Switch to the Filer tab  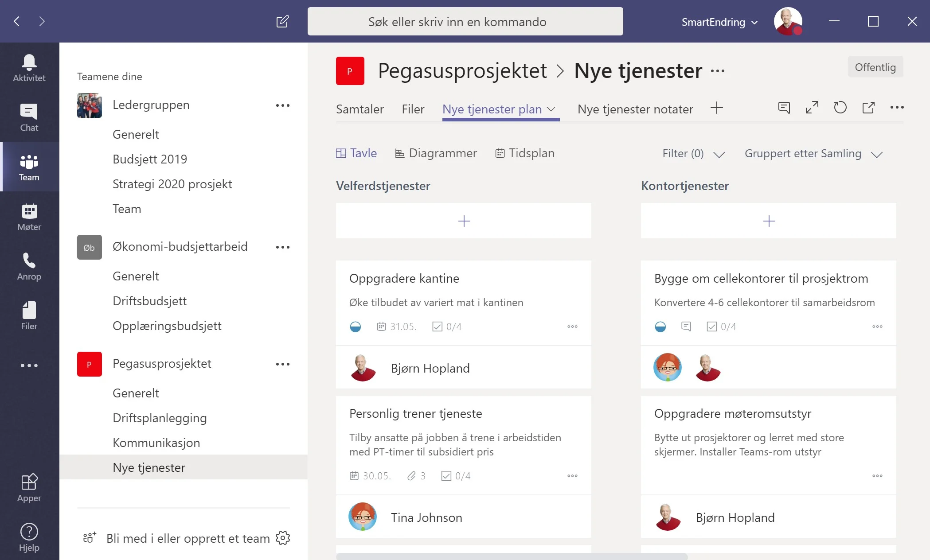coord(413,109)
